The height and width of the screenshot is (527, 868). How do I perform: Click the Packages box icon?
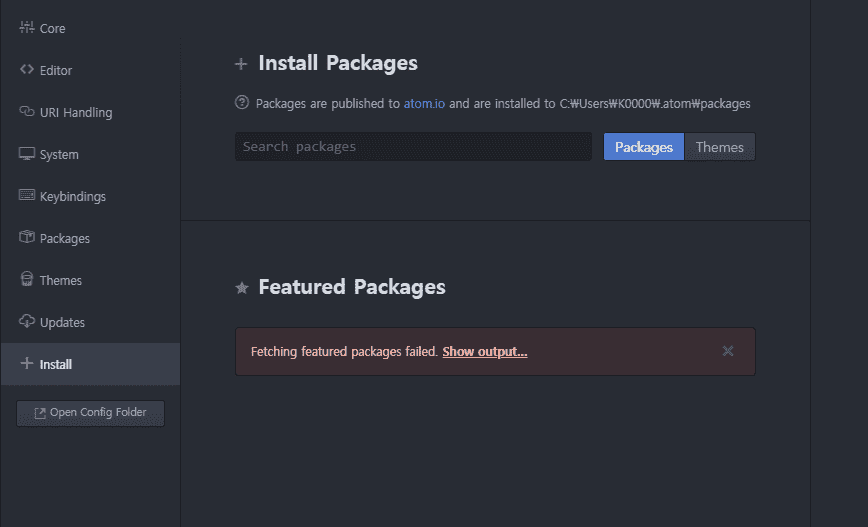27,238
